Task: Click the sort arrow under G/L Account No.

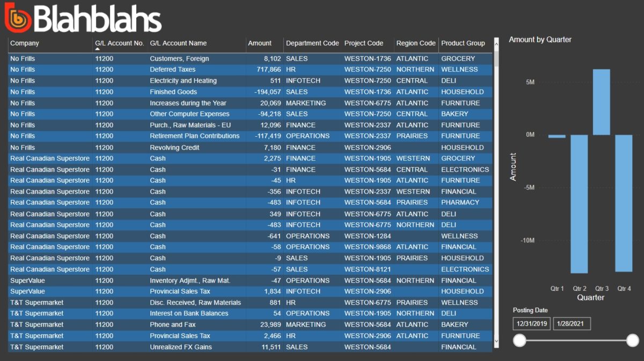Action: click(x=98, y=49)
